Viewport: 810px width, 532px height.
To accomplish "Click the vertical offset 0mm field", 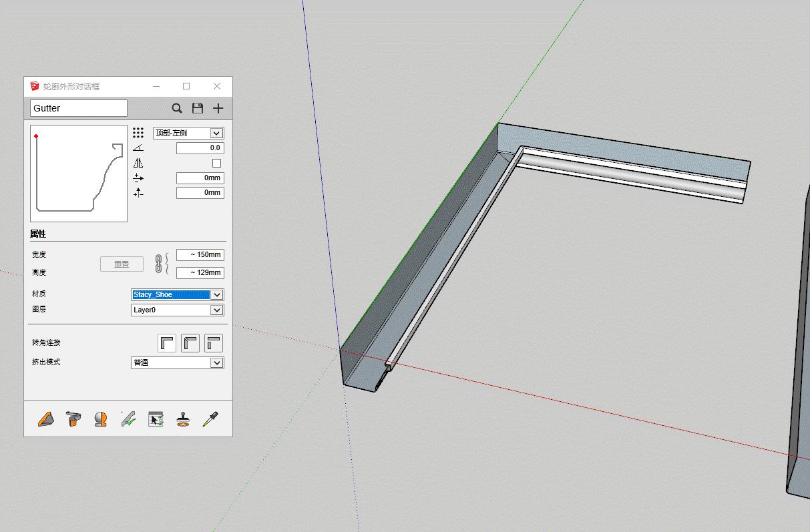I will coord(200,192).
